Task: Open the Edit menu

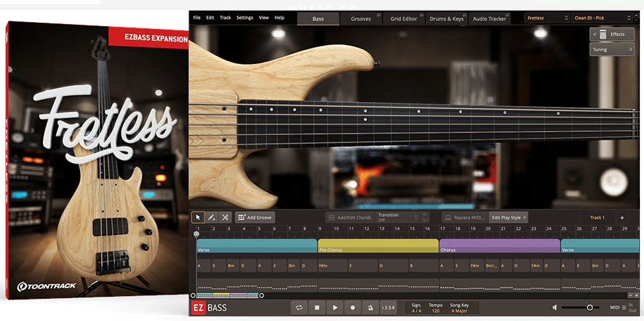Action: (x=210, y=17)
